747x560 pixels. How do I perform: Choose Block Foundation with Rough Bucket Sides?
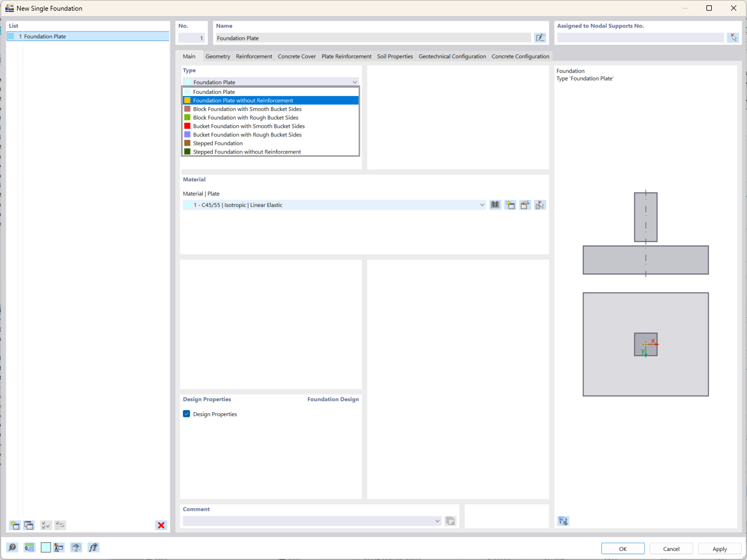(x=271, y=117)
